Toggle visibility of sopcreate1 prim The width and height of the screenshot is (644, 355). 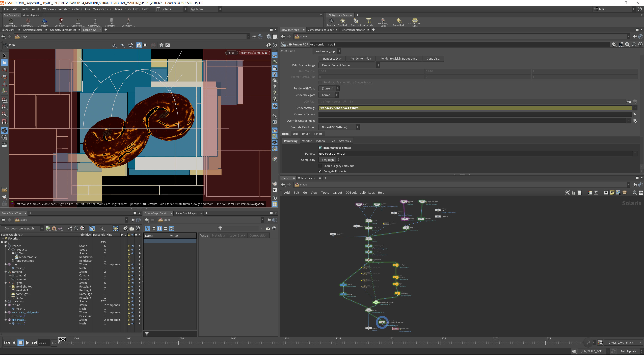click(132, 320)
